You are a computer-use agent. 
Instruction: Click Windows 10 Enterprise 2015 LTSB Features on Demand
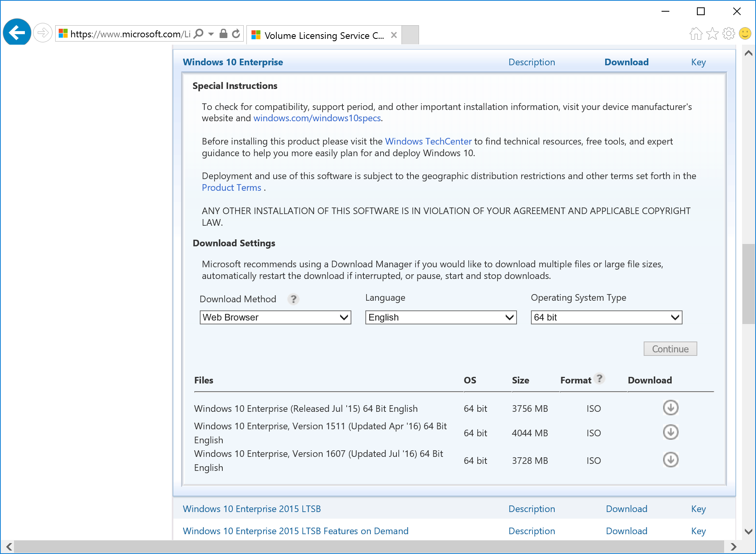pyautogui.click(x=295, y=531)
